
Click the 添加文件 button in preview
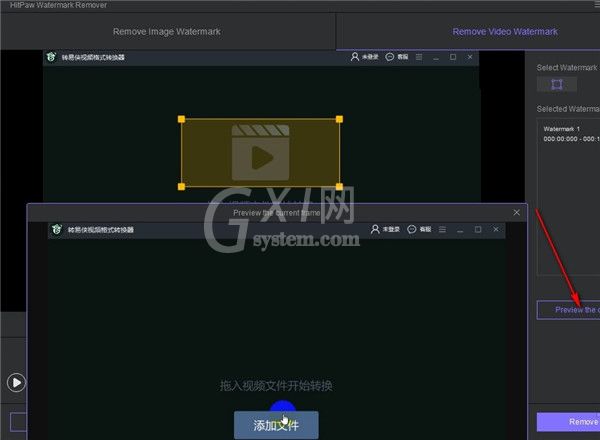(x=276, y=425)
